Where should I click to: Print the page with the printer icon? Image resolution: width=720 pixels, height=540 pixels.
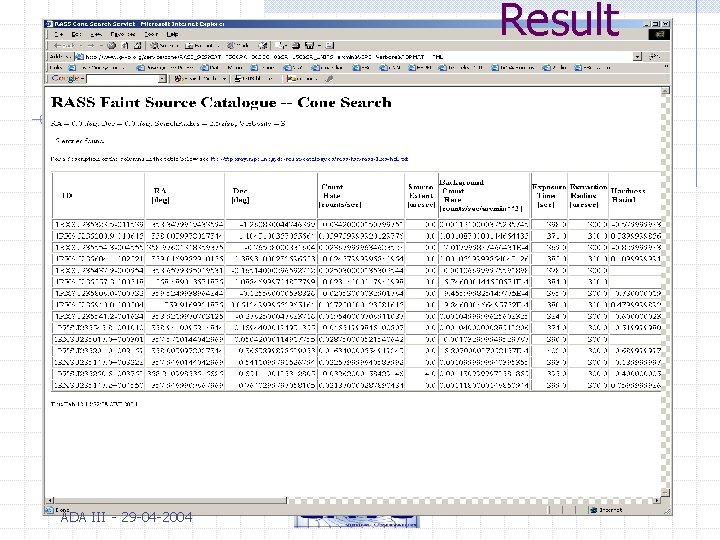coord(296,45)
